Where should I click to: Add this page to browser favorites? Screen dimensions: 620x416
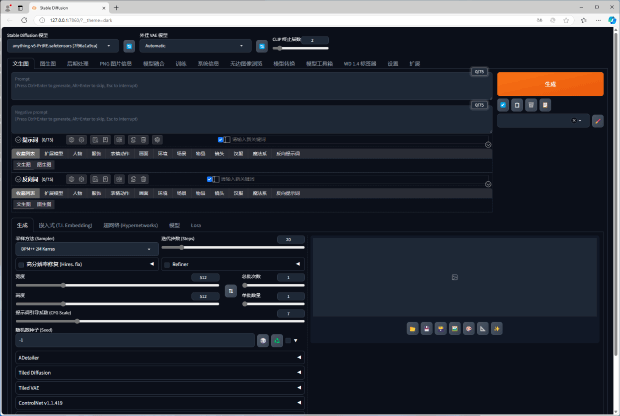[x=566, y=20]
